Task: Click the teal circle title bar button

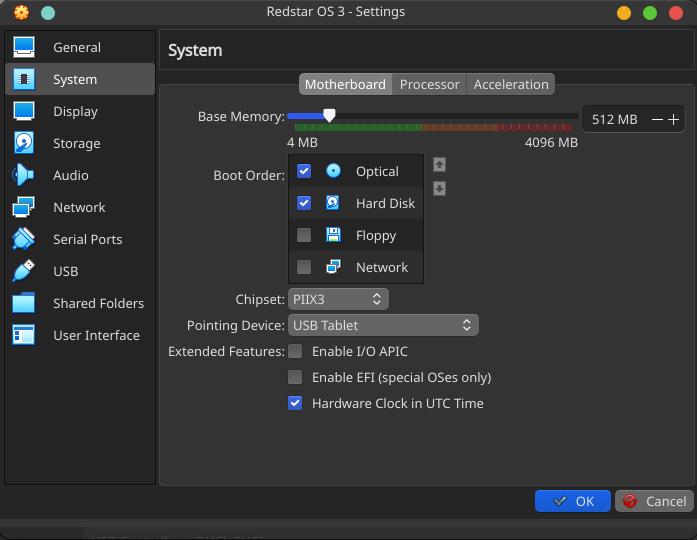Action: point(48,13)
